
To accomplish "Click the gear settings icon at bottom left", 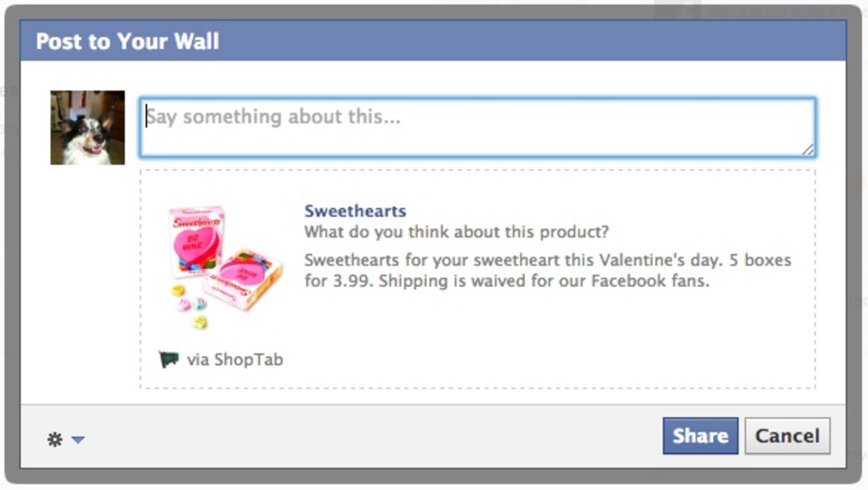I will point(56,439).
